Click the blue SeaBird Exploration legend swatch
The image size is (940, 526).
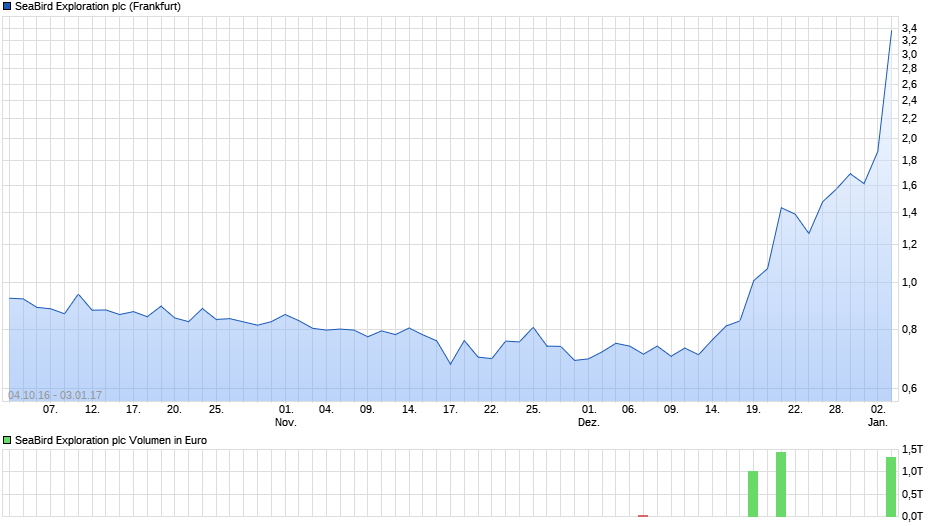tap(7, 7)
